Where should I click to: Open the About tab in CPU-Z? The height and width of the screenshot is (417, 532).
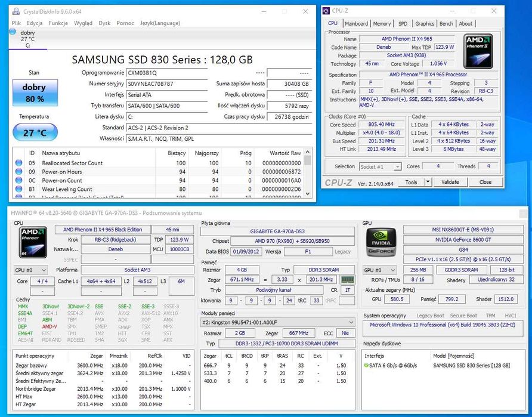tap(465, 23)
